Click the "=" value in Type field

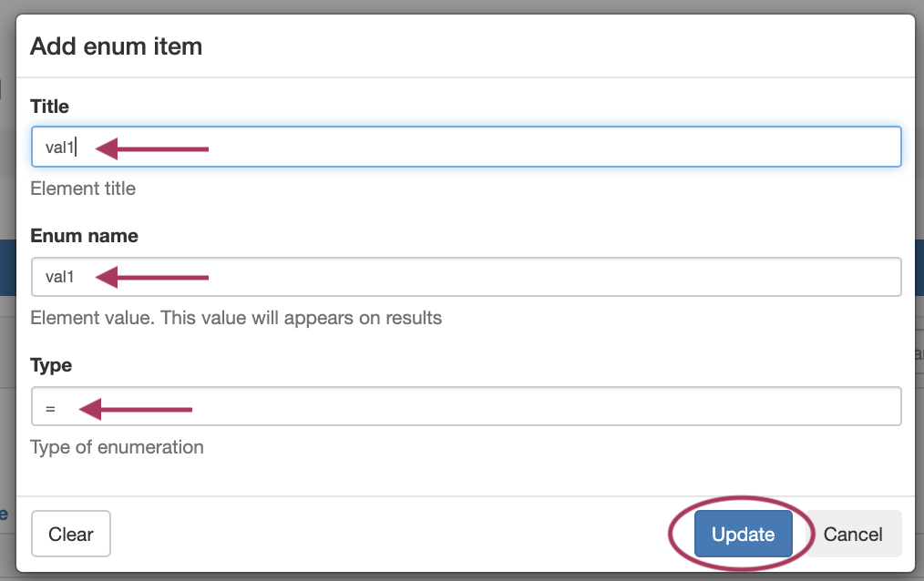coord(51,409)
